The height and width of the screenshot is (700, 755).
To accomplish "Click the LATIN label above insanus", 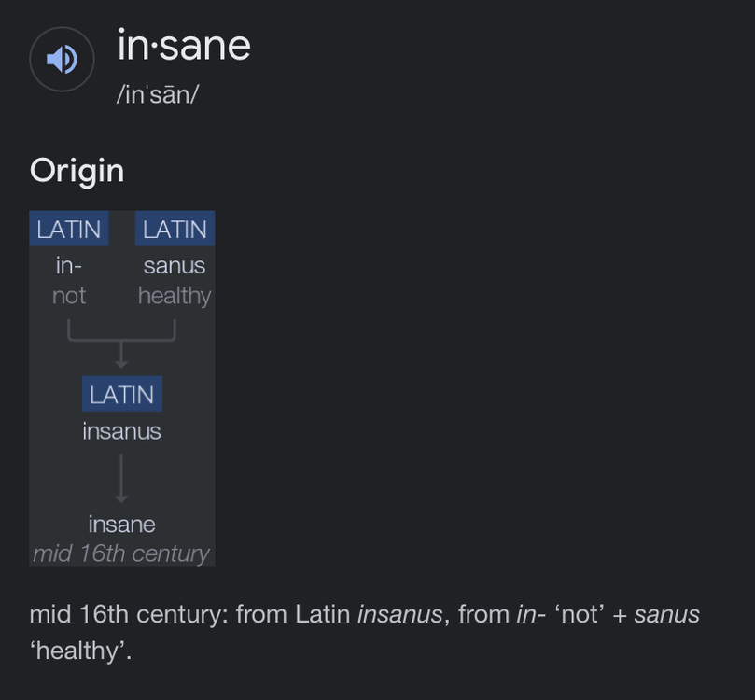I will [122, 394].
